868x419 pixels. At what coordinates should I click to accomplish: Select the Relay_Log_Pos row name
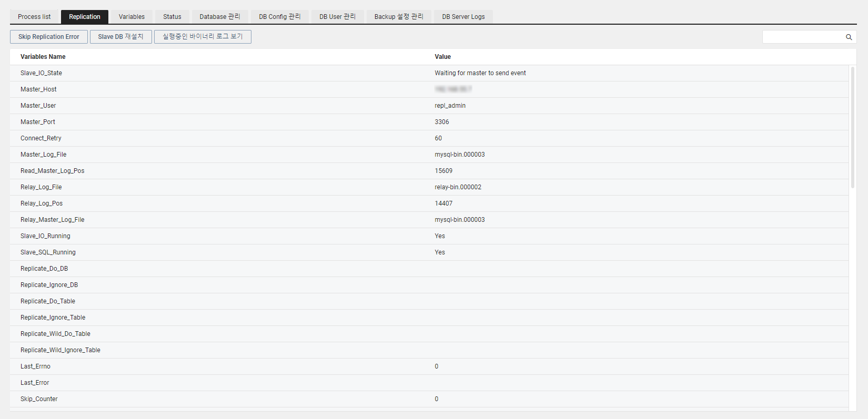42,203
